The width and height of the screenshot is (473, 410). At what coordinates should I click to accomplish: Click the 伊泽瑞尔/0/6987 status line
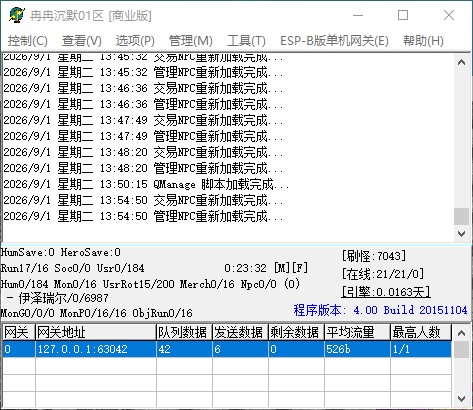point(58,298)
